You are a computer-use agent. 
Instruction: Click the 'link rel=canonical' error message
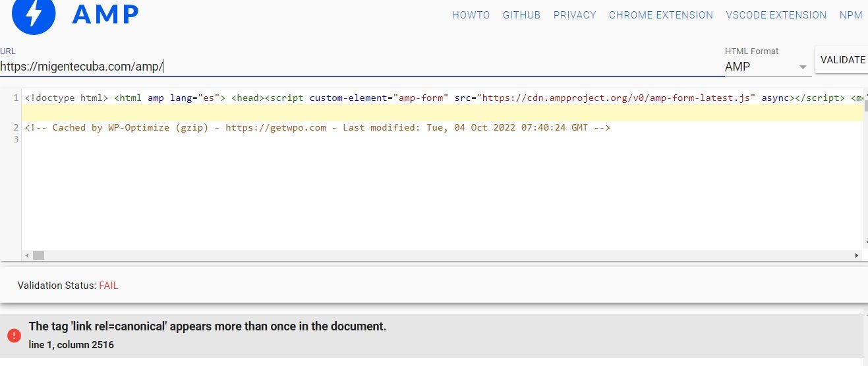pos(208,326)
